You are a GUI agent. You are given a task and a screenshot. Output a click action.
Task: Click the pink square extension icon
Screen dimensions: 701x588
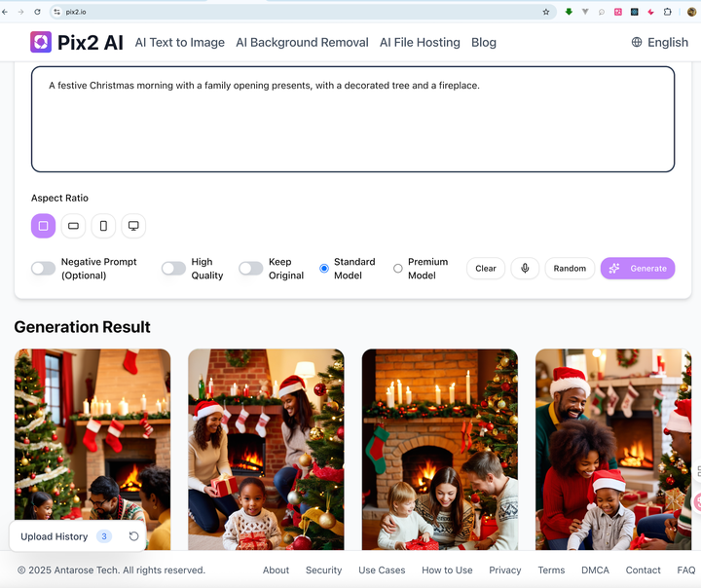click(x=618, y=12)
